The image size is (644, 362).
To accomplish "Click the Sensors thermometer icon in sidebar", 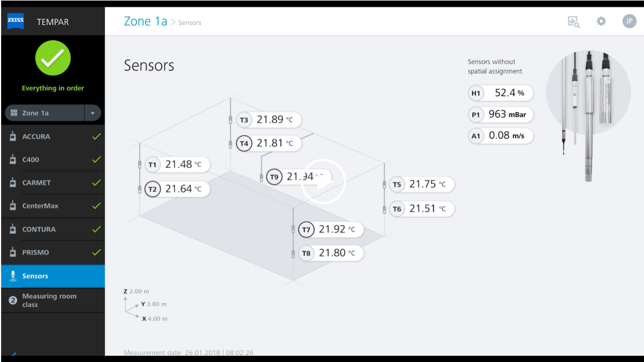I will (13, 276).
